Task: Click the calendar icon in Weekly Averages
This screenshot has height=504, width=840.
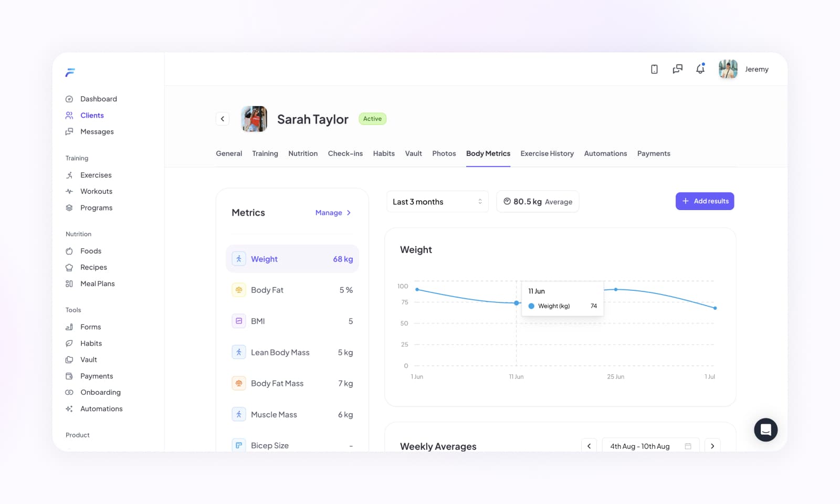Action: click(688, 446)
